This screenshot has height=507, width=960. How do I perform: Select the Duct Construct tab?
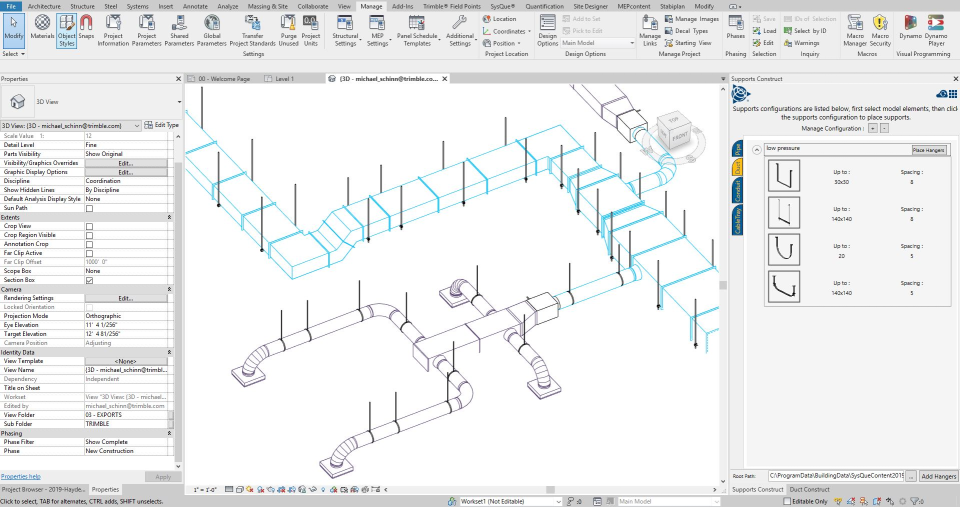point(810,489)
